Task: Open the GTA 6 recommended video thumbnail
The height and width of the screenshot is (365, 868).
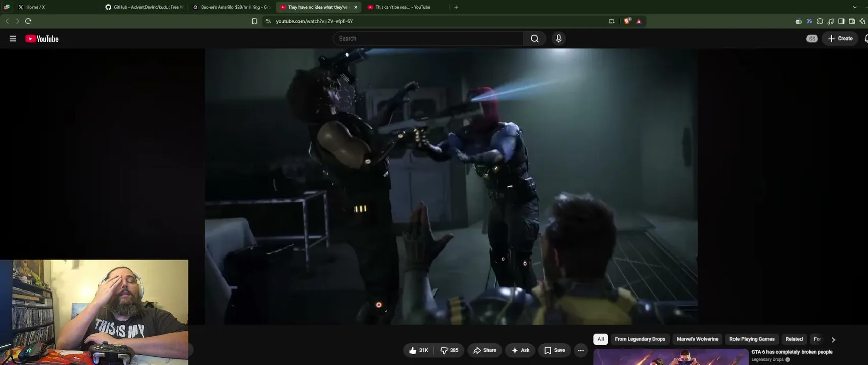Action: (671, 357)
